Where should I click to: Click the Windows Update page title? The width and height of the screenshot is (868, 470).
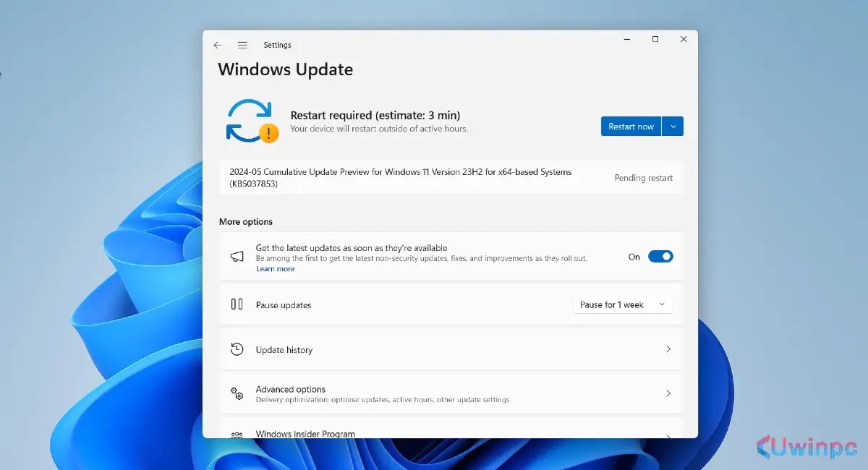[x=286, y=69]
